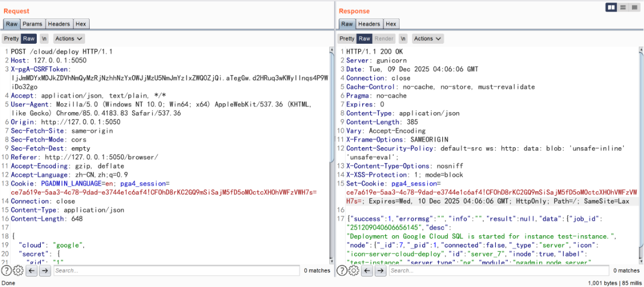Toggle \n characters display in Response
The height and width of the screenshot is (287, 644).
pyautogui.click(x=403, y=39)
